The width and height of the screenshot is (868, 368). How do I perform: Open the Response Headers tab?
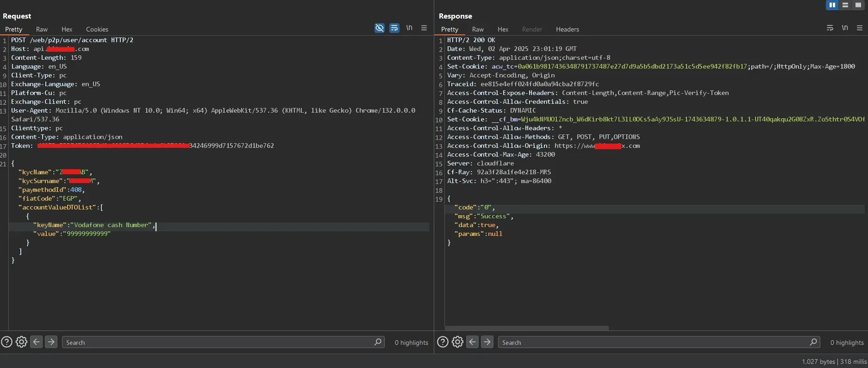[568, 29]
